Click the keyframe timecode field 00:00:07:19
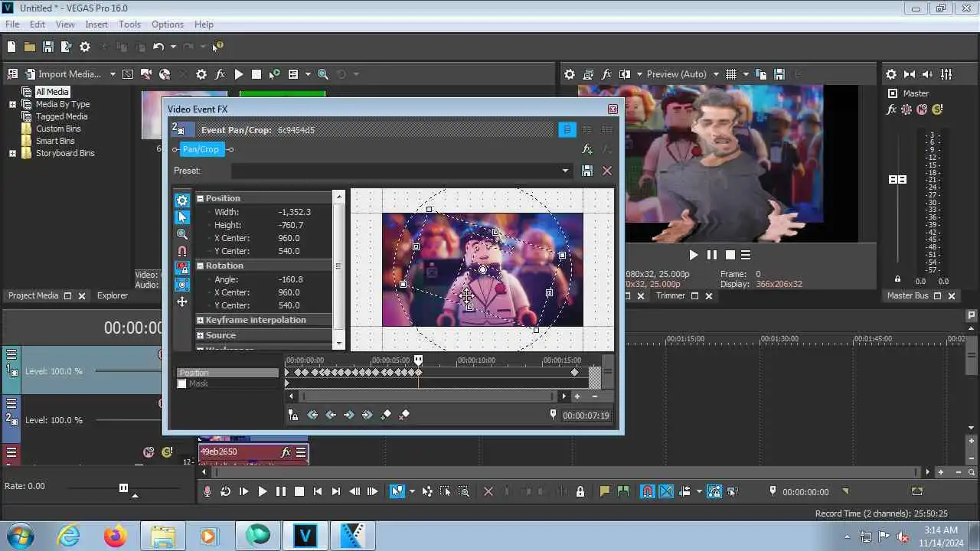980x551 pixels. (586, 416)
